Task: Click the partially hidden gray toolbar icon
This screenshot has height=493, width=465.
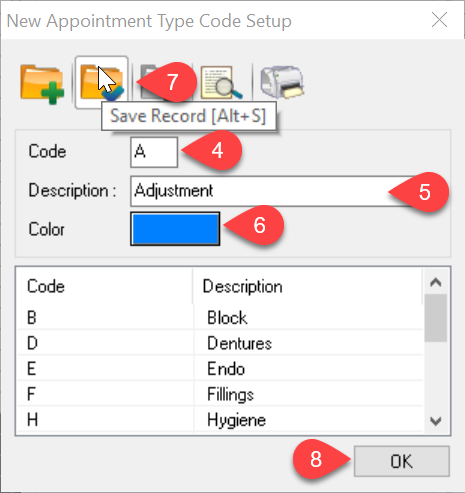Action: pos(148,82)
